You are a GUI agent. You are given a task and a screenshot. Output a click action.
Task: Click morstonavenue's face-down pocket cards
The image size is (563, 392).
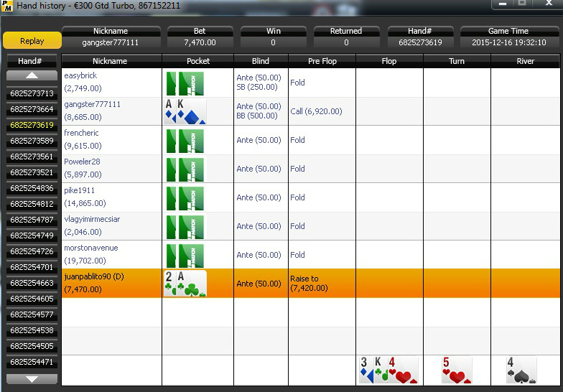coord(185,256)
